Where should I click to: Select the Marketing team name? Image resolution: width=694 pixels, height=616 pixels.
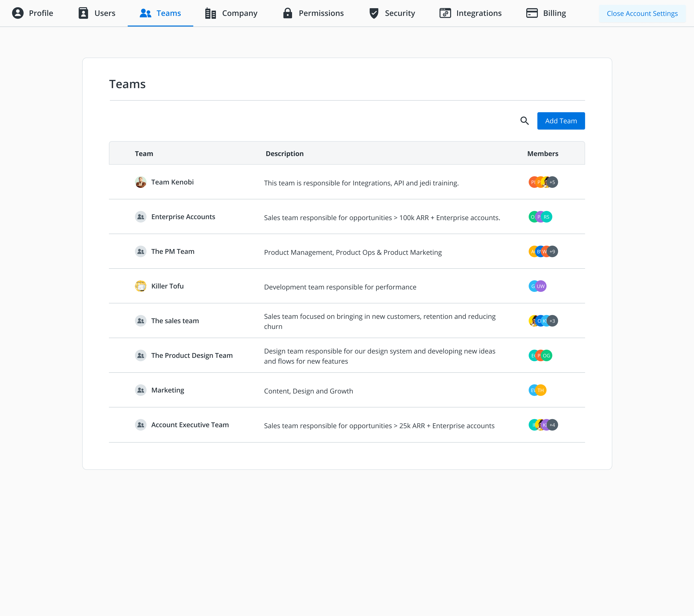(x=168, y=390)
